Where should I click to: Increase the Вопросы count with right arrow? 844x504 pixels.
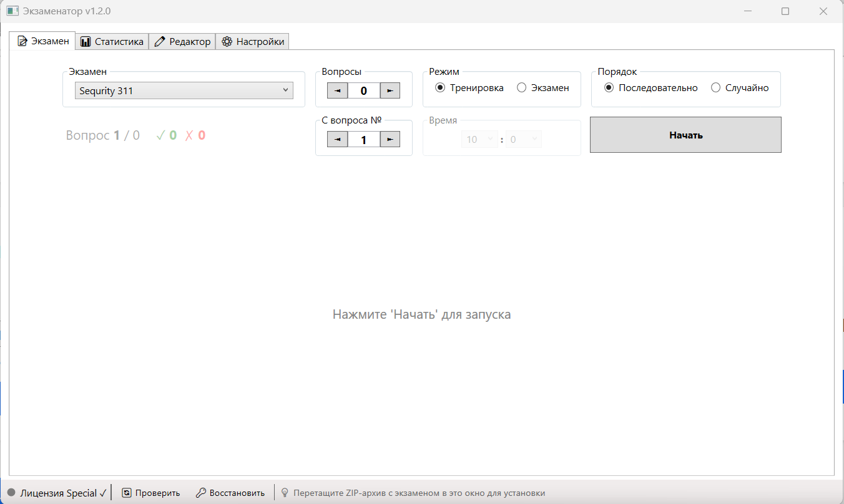(390, 90)
